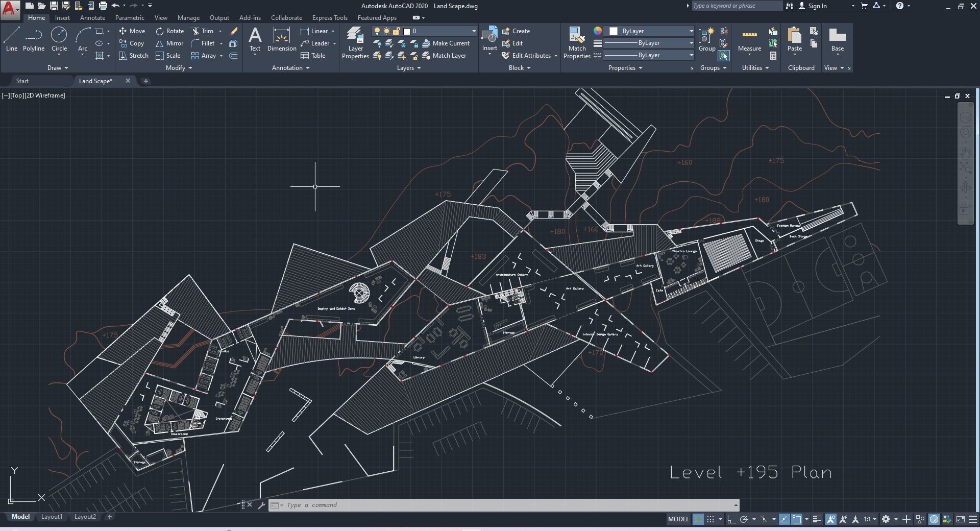The width and height of the screenshot is (980, 531).
Task: Click the Erase icon in Modify panel
Action: [234, 31]
